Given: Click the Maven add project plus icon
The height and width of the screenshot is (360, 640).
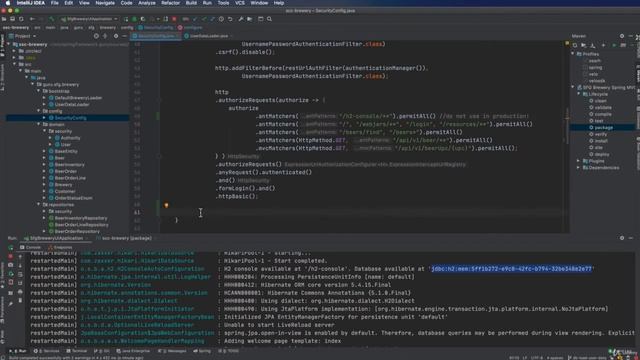Looking at the screenshot, I should (603, 45).
